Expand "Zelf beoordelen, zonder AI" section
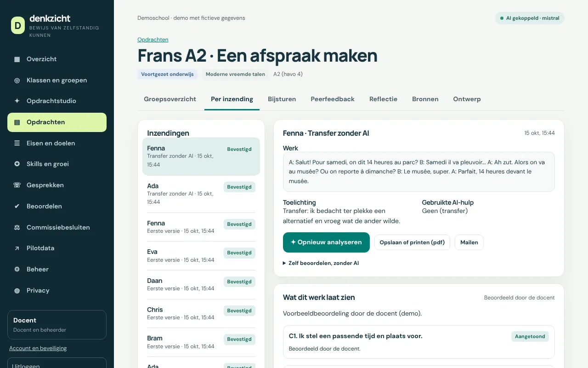This screenshot has width=588, height=368. [x=321, y=263]
